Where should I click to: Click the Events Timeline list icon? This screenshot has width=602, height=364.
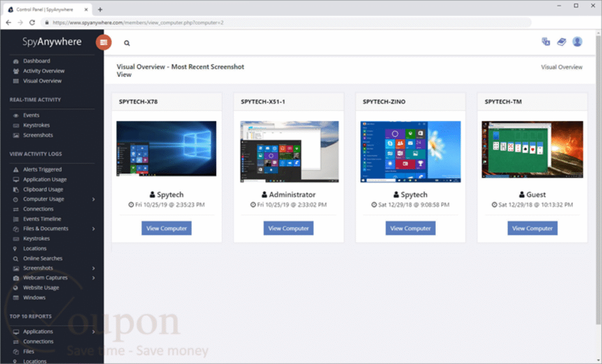coord(16,220)
